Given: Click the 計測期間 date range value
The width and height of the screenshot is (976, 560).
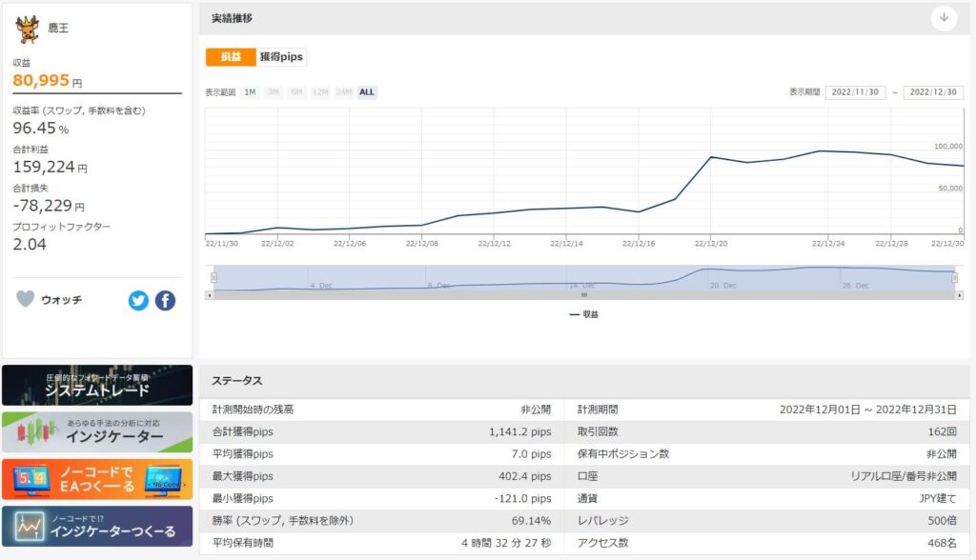Looking at the screenshot, I should coord(868,410).
